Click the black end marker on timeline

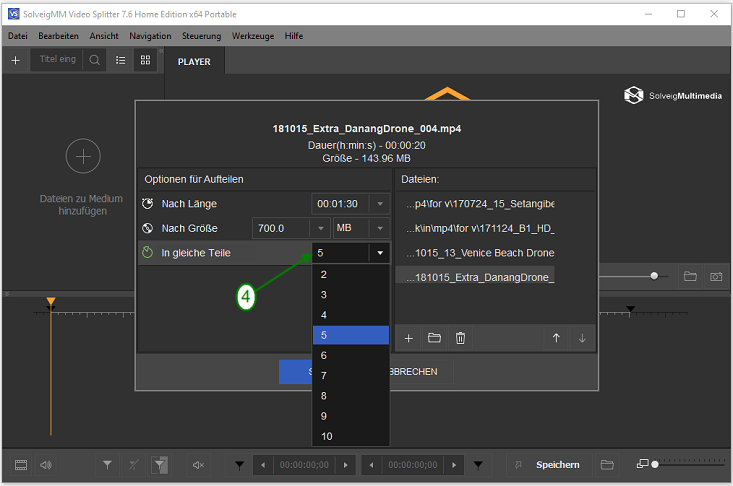[630, 309]
